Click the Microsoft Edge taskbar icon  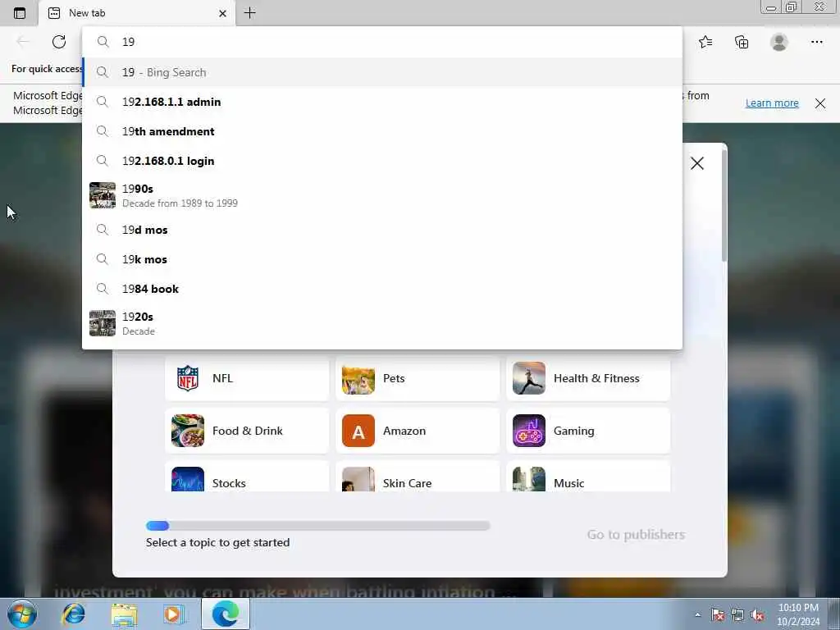click(x=226, y=614)
